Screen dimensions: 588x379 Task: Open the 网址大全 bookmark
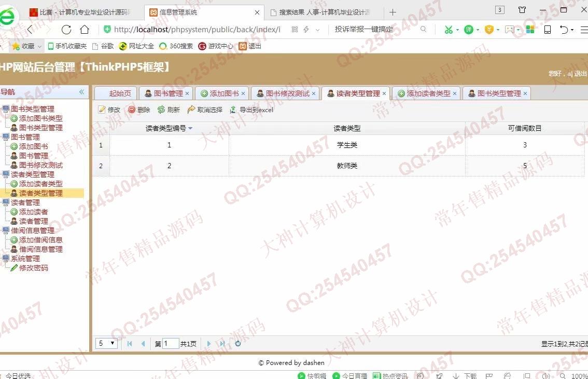click(136, 46)
